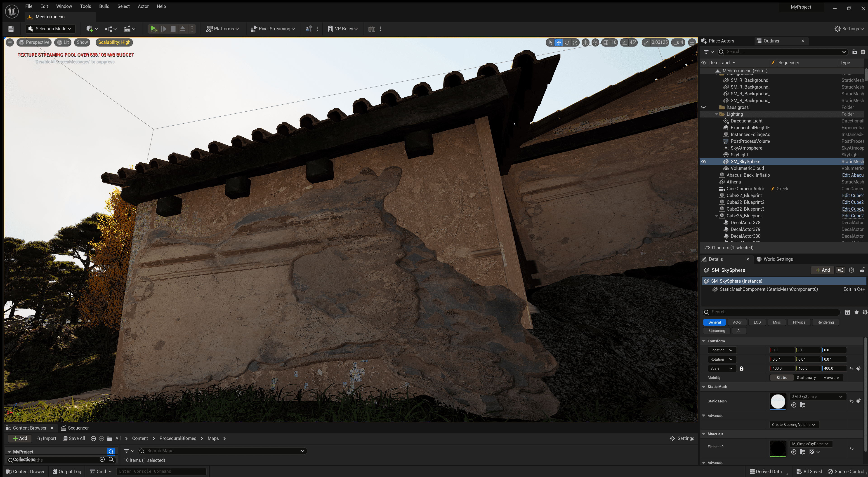Click the green Play in editor button
This screenshot has width=868, height=477.
point(153,29)
